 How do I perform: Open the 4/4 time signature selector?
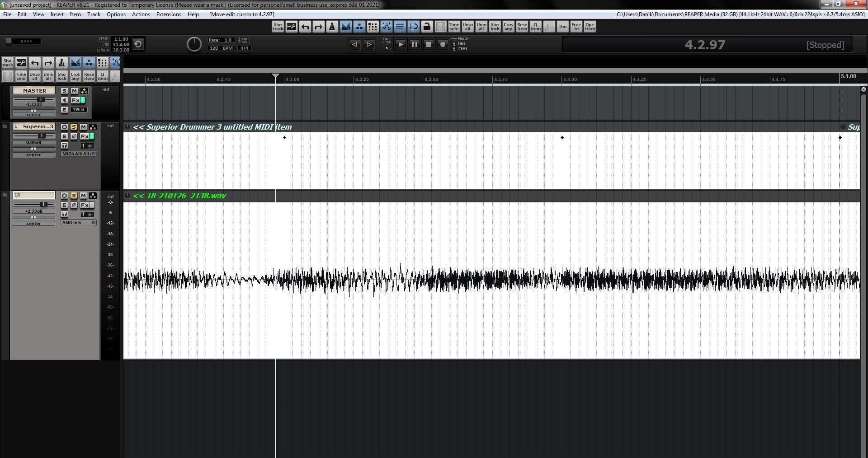[244, 48]
